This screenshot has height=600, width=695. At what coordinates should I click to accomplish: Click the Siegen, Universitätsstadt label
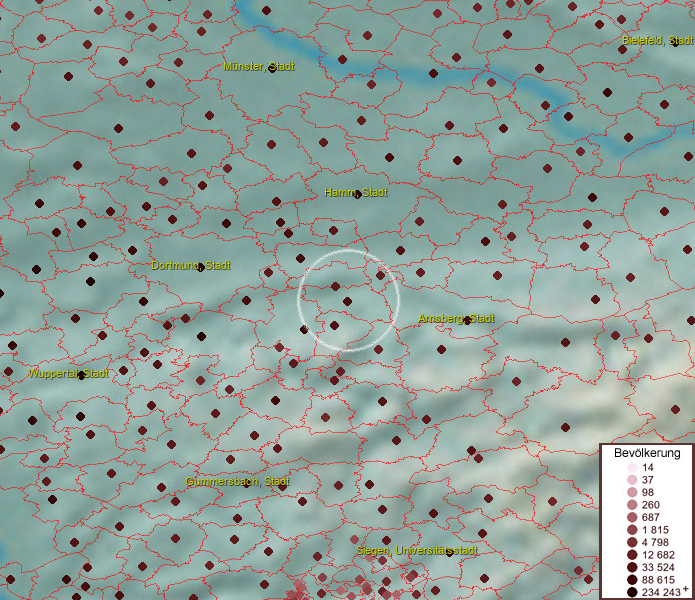417,550
